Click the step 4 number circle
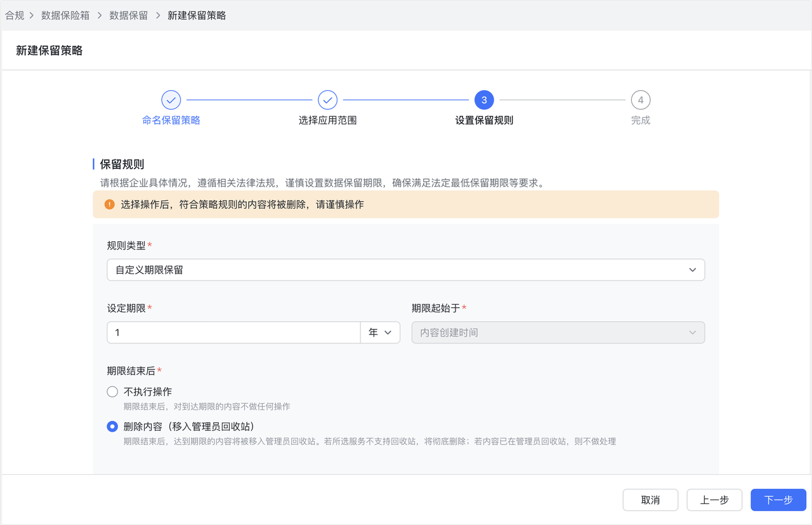Screen dimensions: 812x525 click(x=641, y=100)
